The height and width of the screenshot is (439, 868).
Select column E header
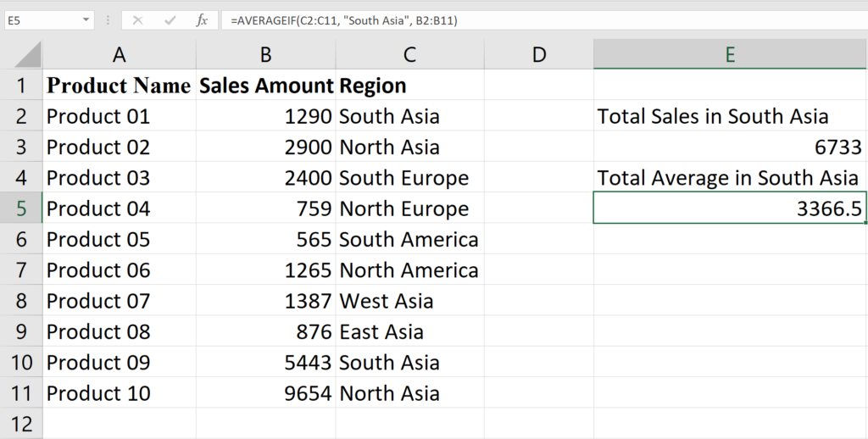click(x=730, y=54)
